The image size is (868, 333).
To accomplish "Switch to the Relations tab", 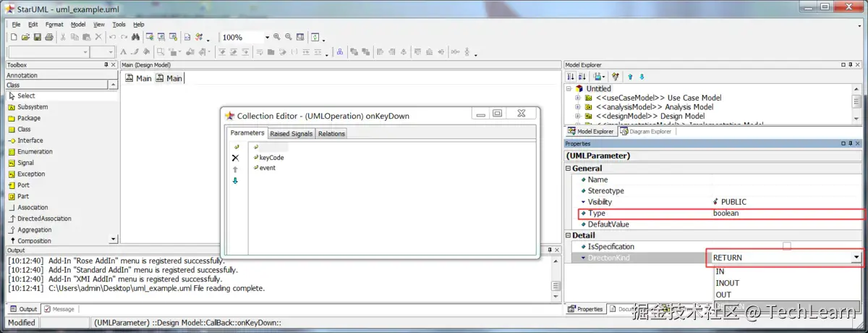I will 331,134.
